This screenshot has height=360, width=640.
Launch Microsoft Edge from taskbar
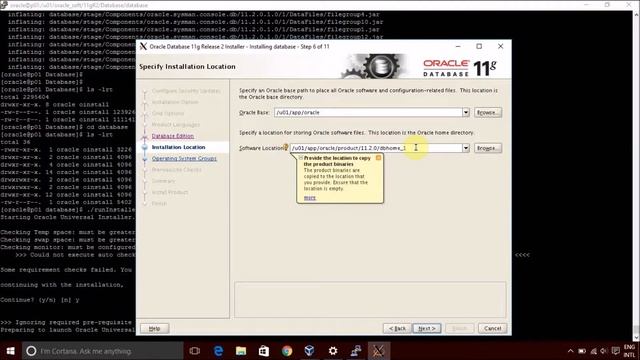(x=218, y=351)
